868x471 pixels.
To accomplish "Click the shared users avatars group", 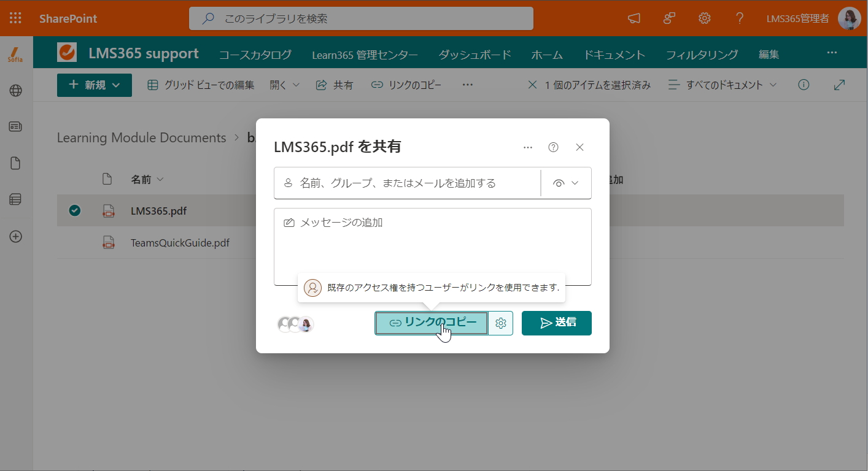I will tap(295, 324).
